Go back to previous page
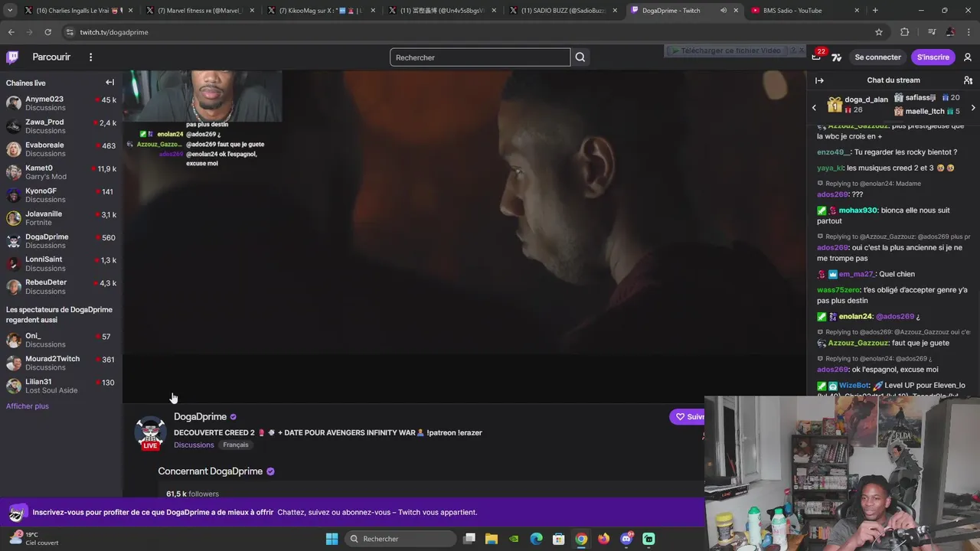Image resolution: width=980 pixels, height=551 pixels. click(11, 32)
